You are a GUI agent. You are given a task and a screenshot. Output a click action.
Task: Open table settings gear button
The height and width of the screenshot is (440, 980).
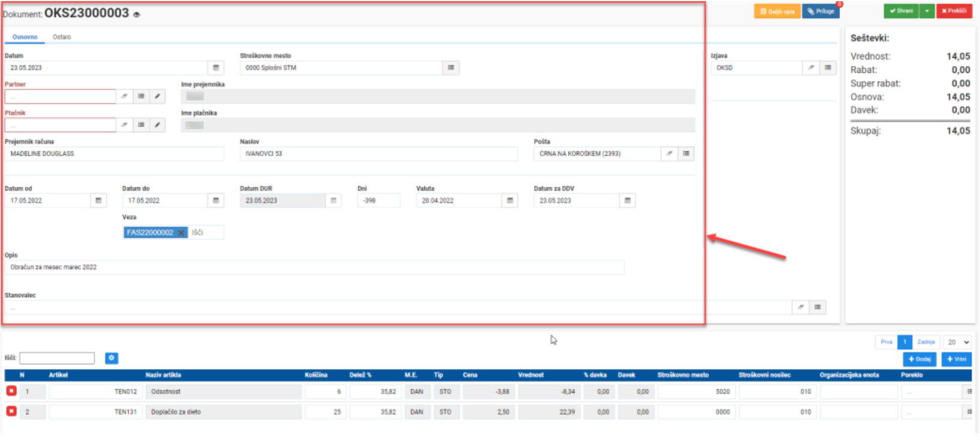coord(112,358)
